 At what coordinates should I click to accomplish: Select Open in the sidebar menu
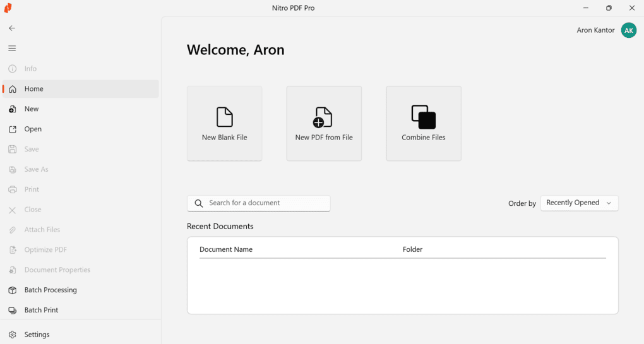point(81,129)
